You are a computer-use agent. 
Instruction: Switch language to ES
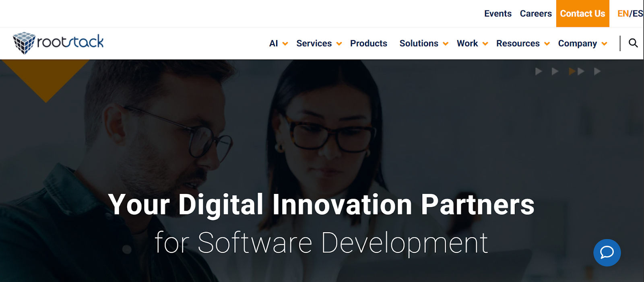pyautogui.click(x=638, y=14)
